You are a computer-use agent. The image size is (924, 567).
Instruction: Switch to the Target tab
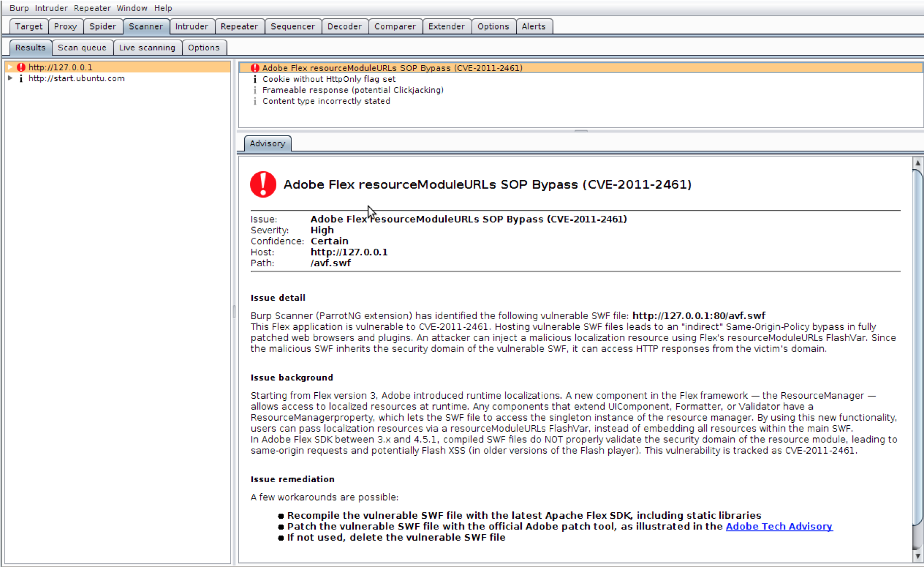coord(29,26)
